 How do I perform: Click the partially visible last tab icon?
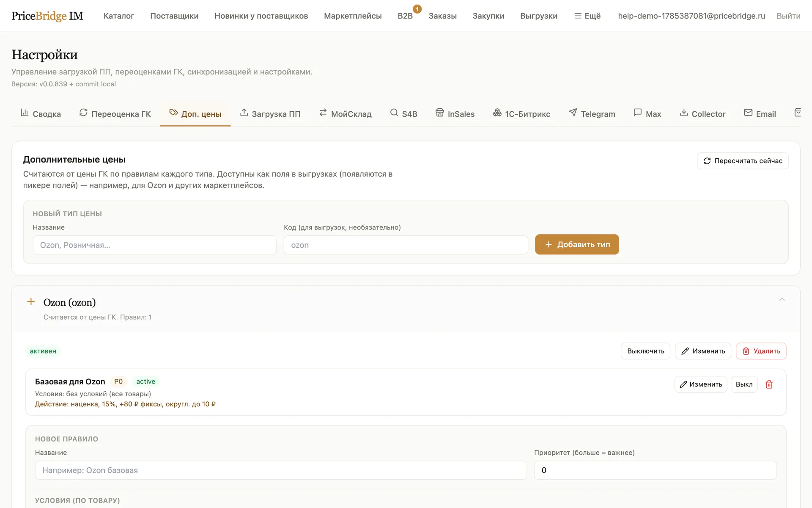tap(798, 113)
